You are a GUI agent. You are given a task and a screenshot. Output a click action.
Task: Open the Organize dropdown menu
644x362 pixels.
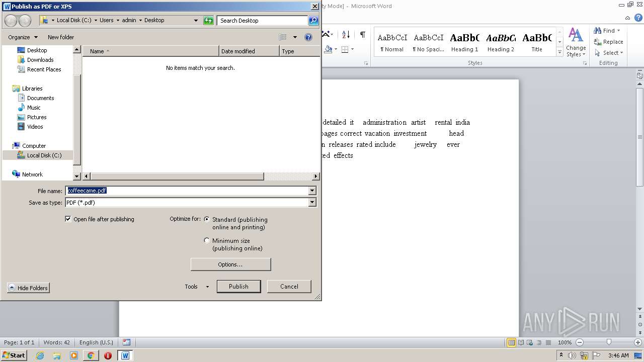tap(23, 37)
